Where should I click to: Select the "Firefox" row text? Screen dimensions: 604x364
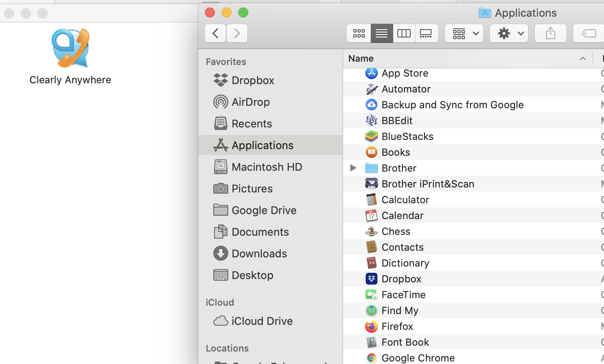click(x=397, y=327)
